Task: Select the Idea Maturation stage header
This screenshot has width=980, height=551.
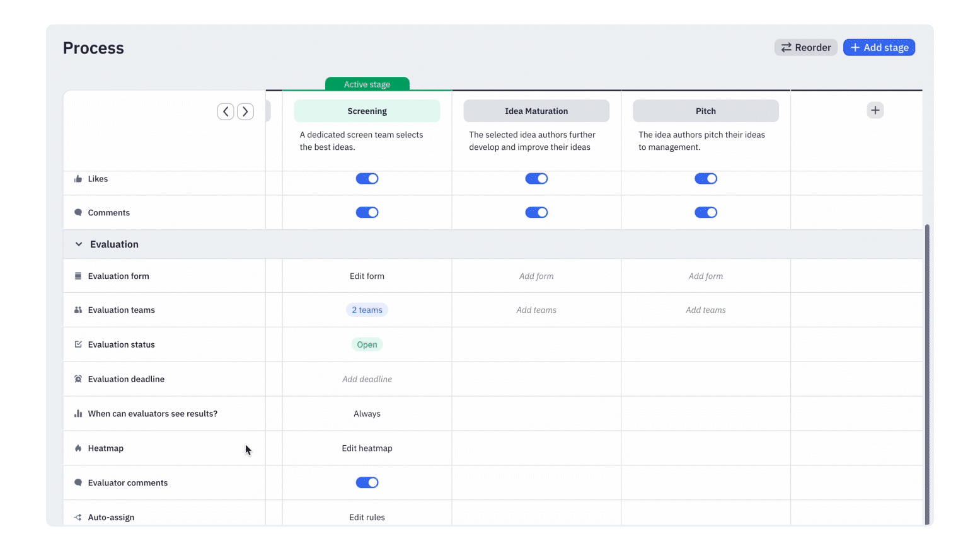Action: pos(536,111)
